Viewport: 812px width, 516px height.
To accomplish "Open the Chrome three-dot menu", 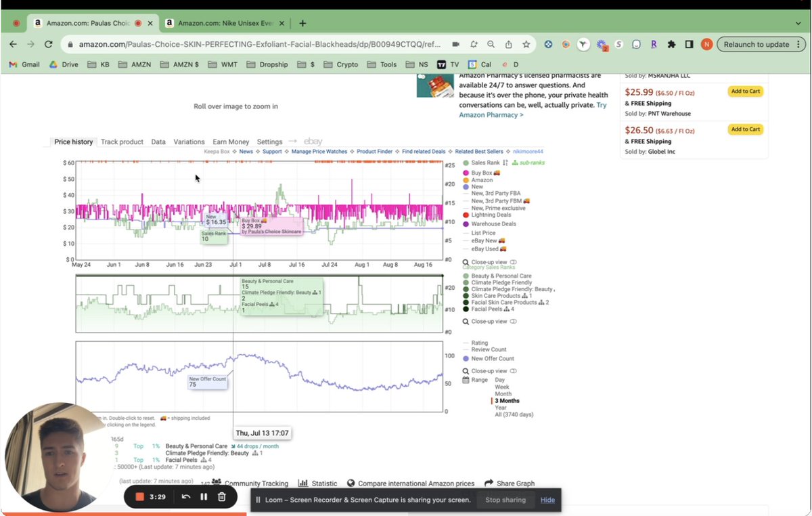I will coord(799,44).
